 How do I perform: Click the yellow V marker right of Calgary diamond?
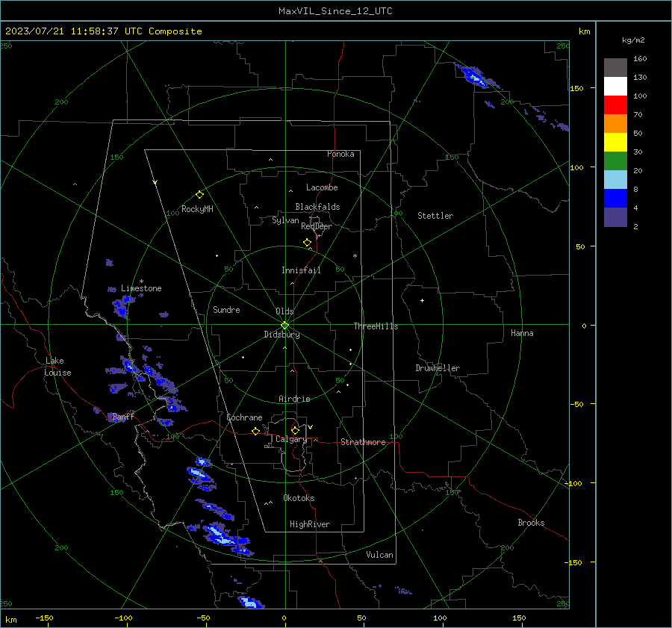tap(311, 427)
